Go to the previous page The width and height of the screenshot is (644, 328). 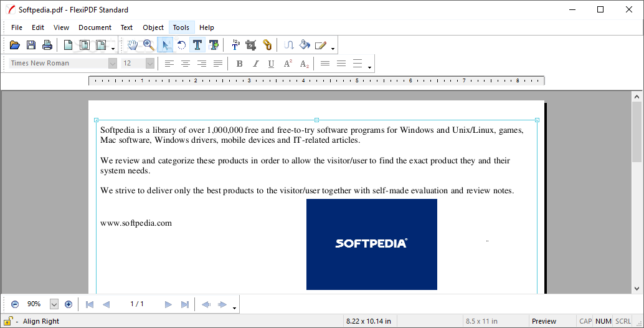point(106,304)
